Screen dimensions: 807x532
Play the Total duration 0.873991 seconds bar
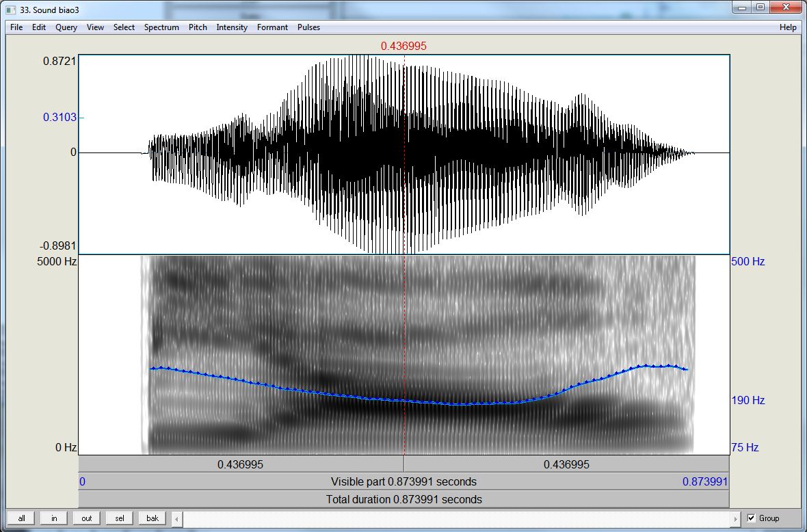click(x=404, y=499)
